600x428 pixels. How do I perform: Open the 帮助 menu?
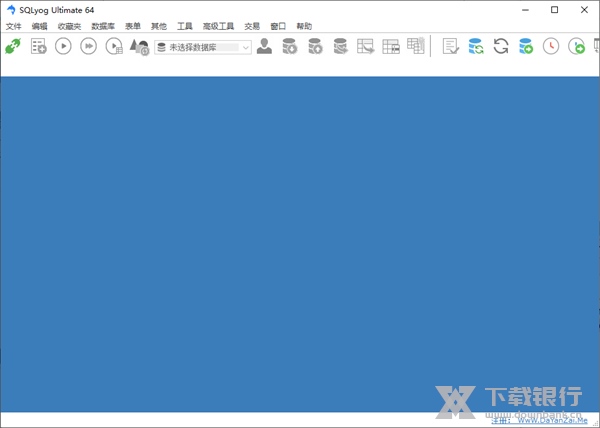[x=304, y=26]
